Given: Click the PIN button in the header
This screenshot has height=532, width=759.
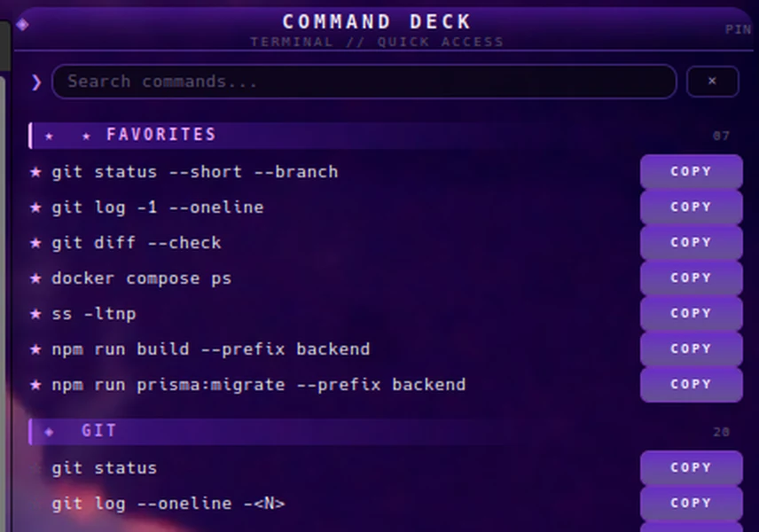Looking at the screenshot, I should point(738,29).
